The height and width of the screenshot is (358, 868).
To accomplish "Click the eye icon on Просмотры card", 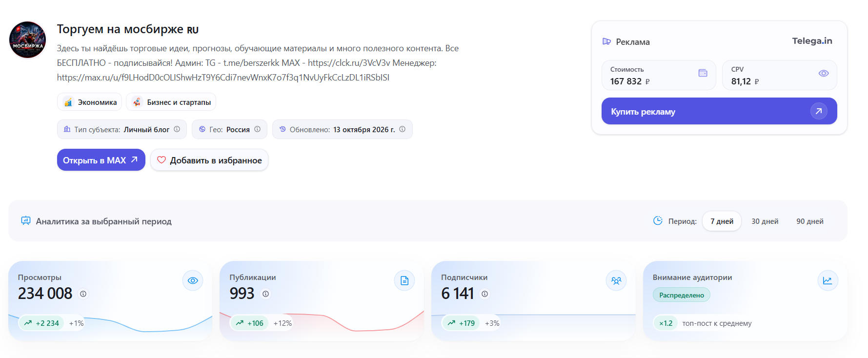I will [193, 280].
